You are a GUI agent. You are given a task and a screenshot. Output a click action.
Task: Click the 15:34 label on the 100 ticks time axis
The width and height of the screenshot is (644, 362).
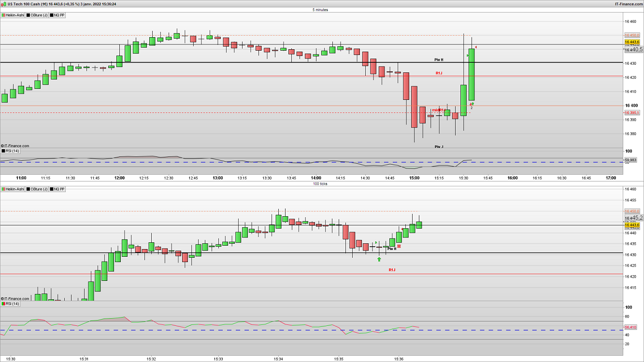tap(278, 359)
